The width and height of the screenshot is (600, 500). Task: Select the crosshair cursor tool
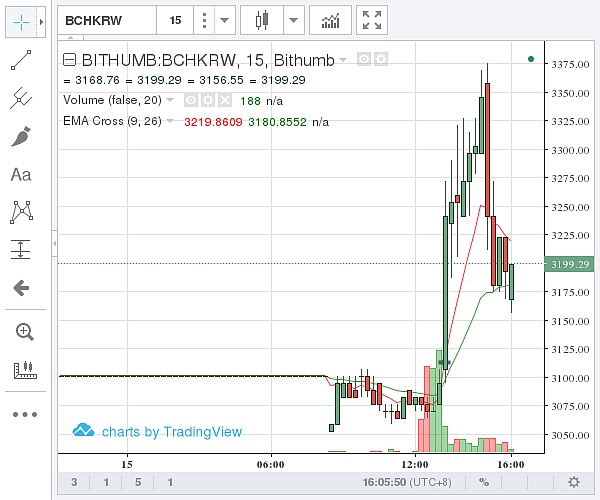tap(21, 23)
